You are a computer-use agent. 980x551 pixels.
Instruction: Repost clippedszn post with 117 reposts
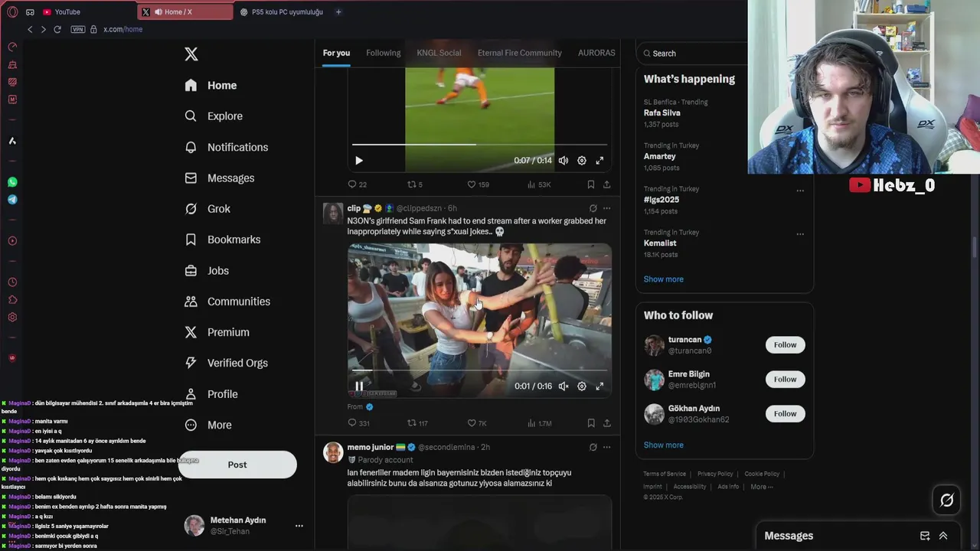417,423
